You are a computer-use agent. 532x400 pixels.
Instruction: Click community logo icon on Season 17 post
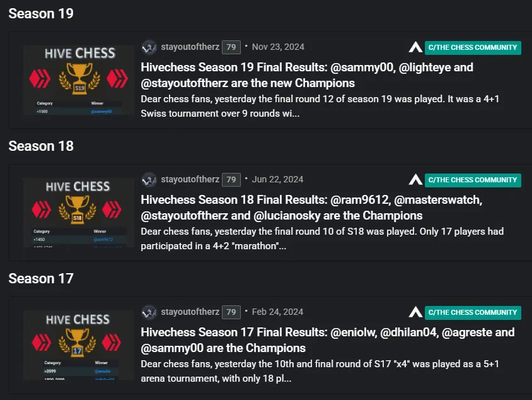pos(415,312)
